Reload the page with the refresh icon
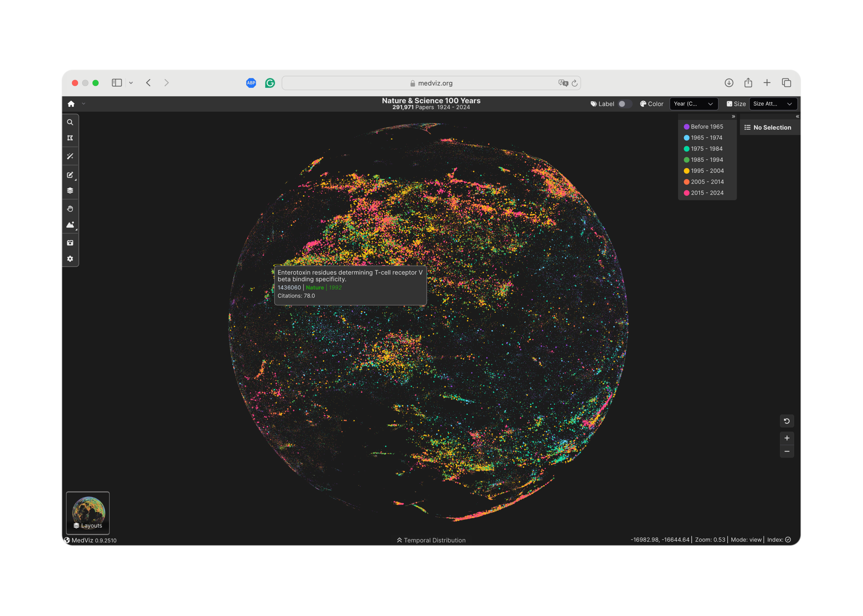The image size is (863, 616). click(575, 83)
